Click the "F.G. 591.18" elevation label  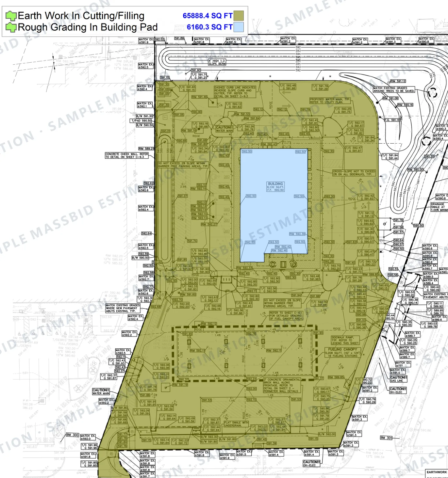[x=392, y=120]
